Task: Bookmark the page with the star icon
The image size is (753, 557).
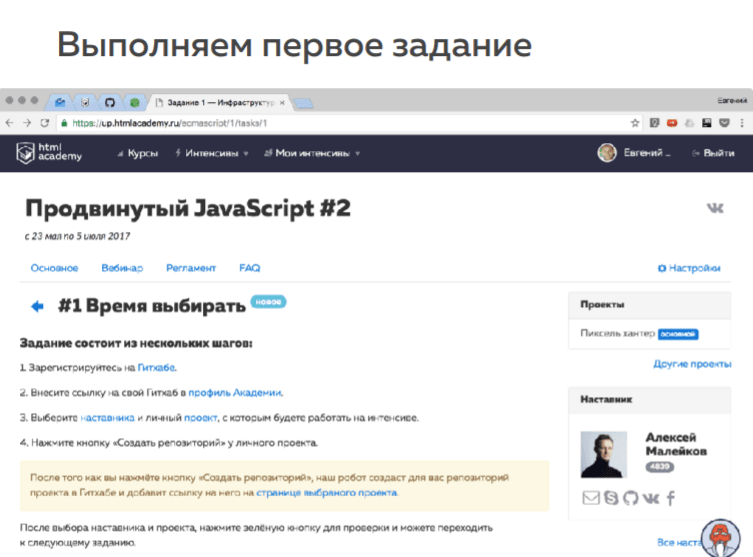Action: tap(635, 123)
